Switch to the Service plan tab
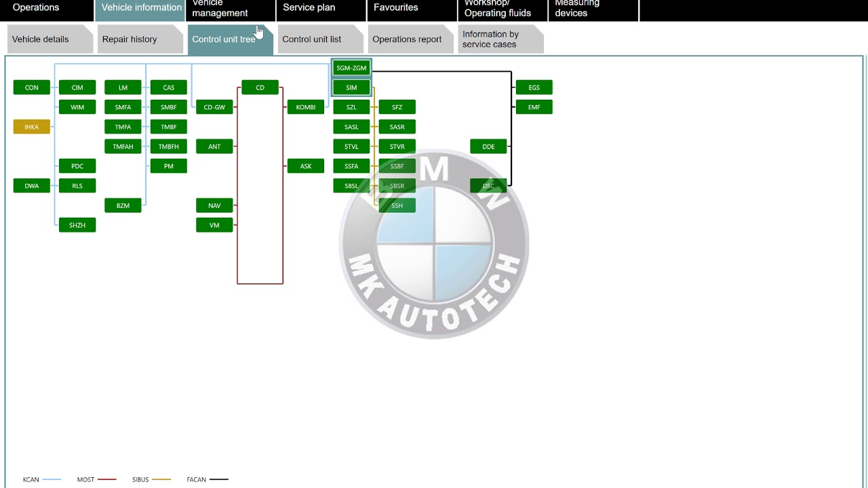The width and height of the screenshot is (868, 488). click(x=321, y=9)
